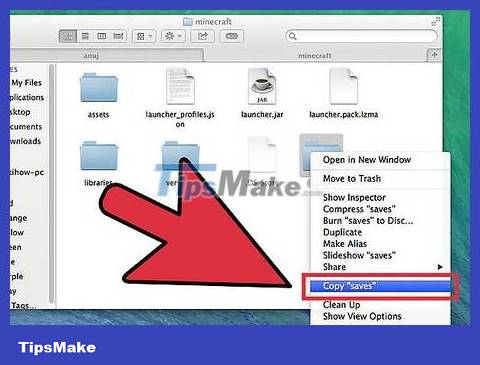Toggle full screen with window corner arrows

pyautogui.click(x=436, y=21)
